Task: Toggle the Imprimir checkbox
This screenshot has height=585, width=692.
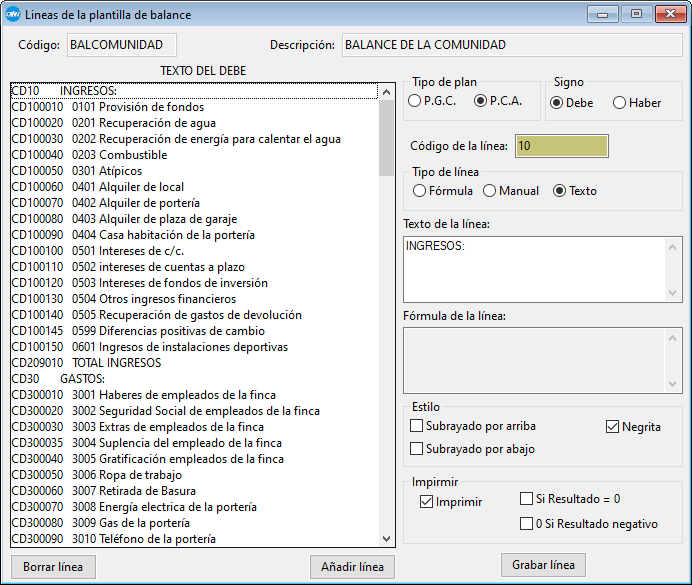Action: (427, 502)
